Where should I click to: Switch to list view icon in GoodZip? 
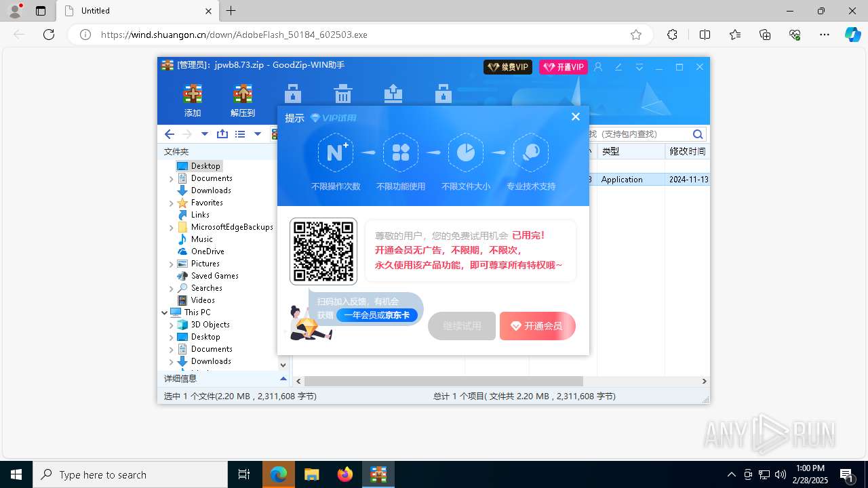click(x=240, y=134)
